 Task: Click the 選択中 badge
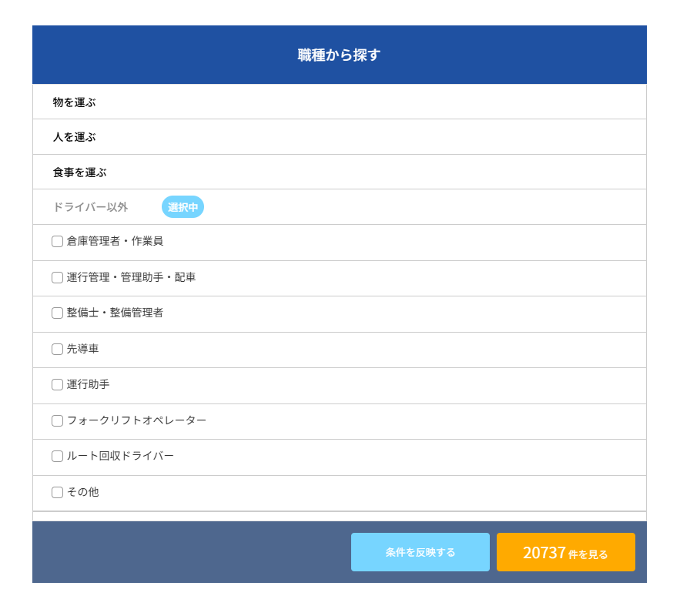point(183,207)
